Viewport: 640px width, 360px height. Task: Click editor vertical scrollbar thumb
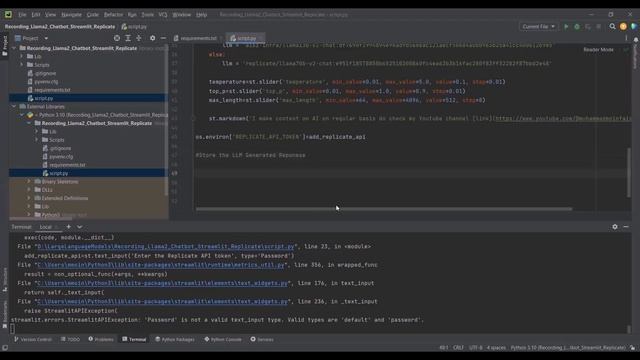tap(629, 172)
